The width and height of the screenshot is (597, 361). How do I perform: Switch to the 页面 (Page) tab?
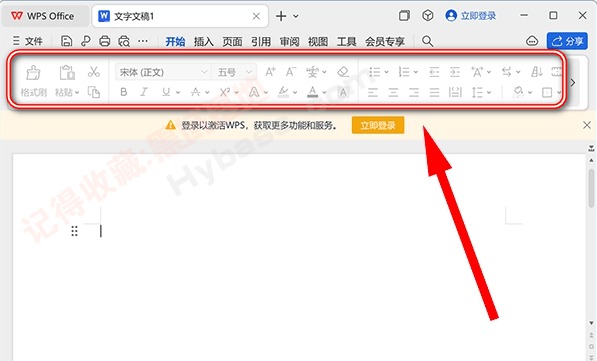(x=232, y=41)
